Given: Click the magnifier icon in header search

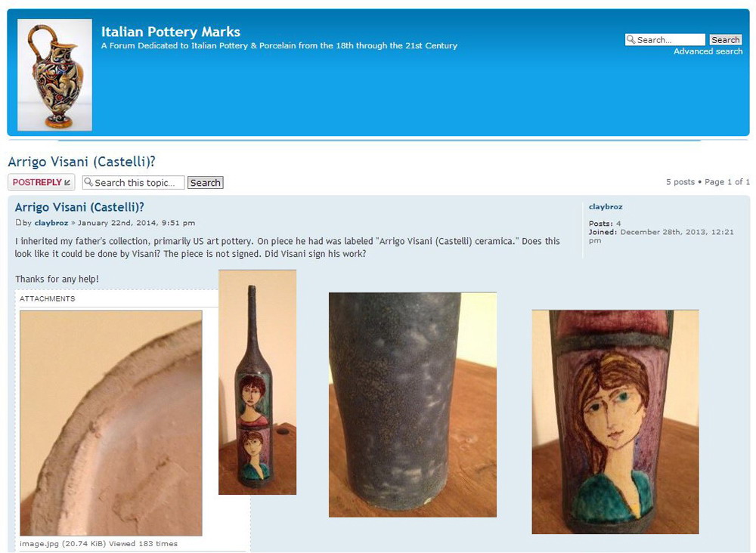Looking at the screenshot, I should point(631,39).
